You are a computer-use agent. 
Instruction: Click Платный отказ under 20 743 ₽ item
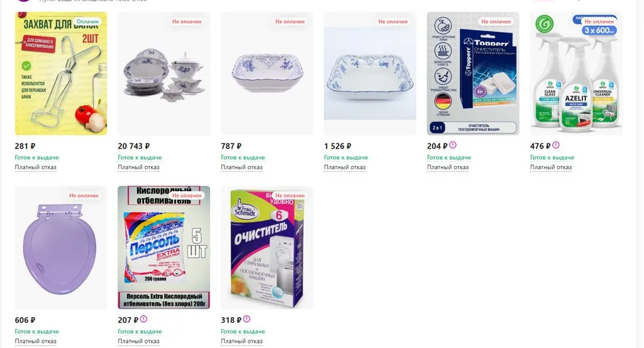click(x=139, y=167)
